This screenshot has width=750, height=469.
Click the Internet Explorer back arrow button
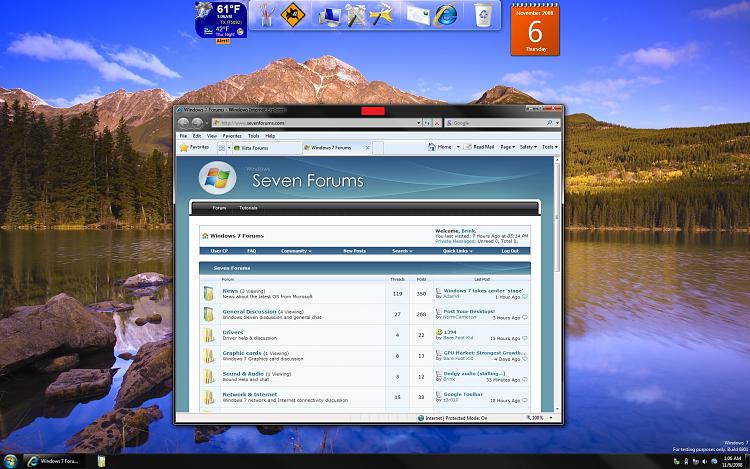[x=183, y=123]
